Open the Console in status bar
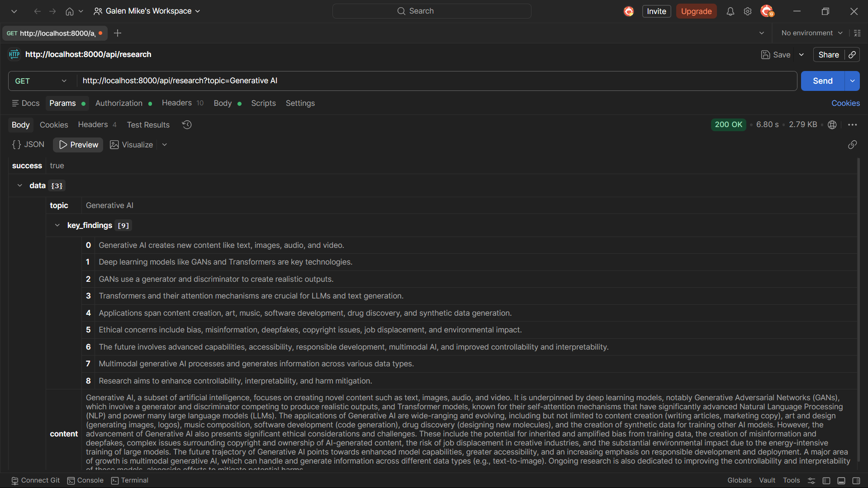Screen dimensions: 868x488 click(x=85, y=480)
